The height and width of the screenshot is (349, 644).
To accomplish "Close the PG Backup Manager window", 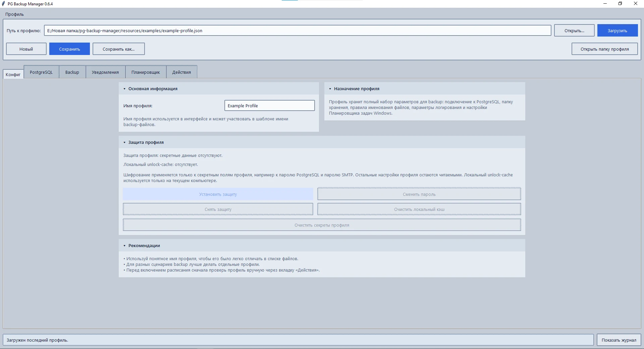I will pos(636,4).
